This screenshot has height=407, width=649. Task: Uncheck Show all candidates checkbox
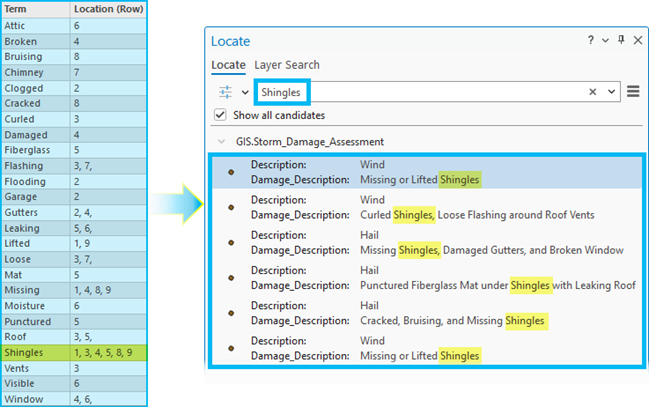pyautogui.click(x=220, y=115)
